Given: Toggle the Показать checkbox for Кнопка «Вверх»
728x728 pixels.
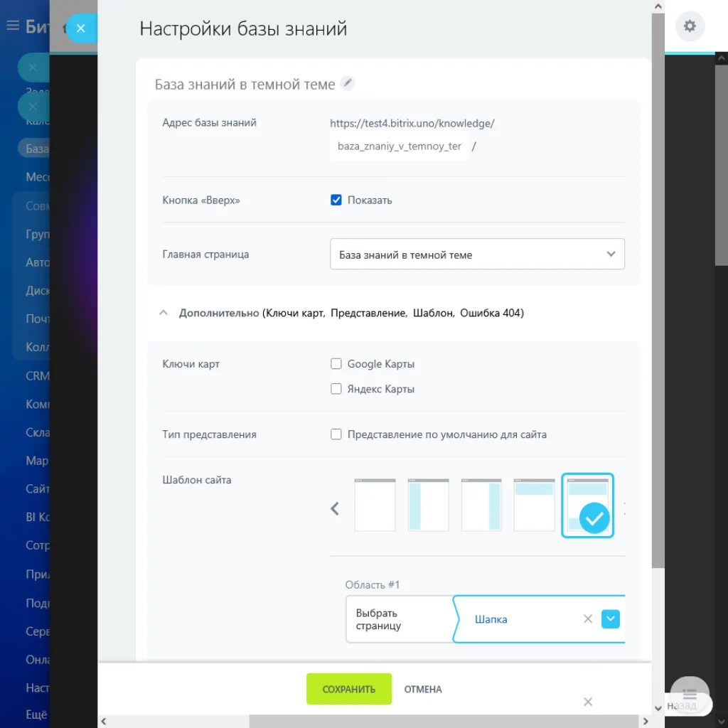Looking at the screenshot, I should 336,200.
